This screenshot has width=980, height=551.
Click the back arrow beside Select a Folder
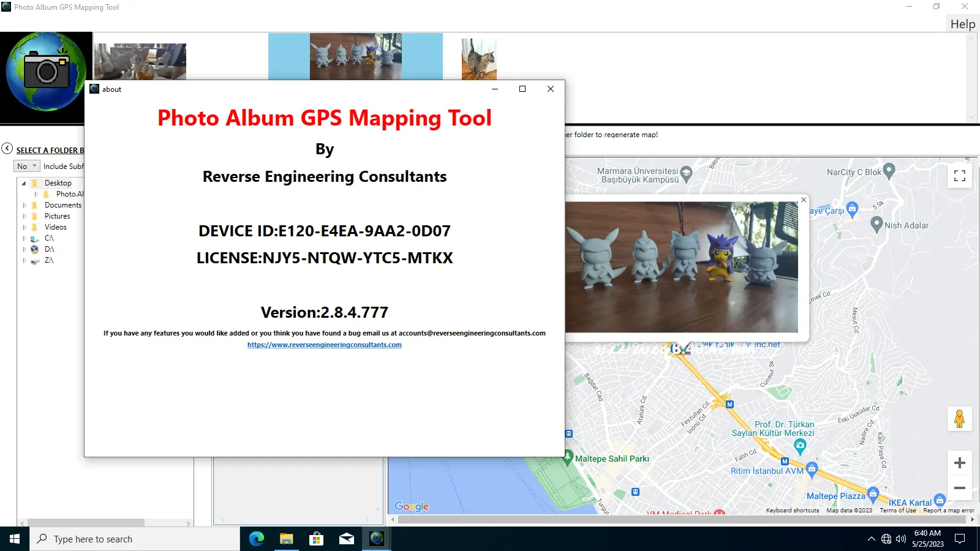(7, 149)
